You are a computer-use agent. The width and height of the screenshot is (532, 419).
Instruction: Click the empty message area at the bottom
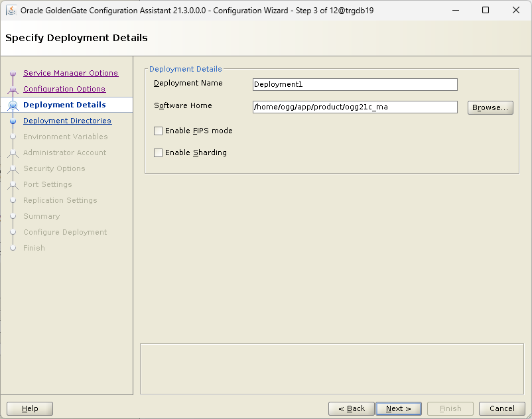click(332, 369)
